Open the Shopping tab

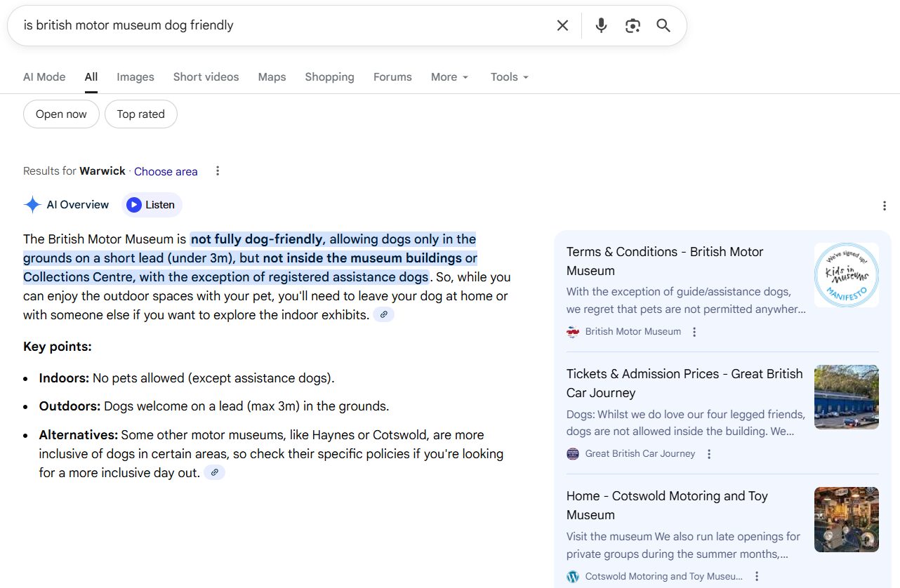pos(329,77)
